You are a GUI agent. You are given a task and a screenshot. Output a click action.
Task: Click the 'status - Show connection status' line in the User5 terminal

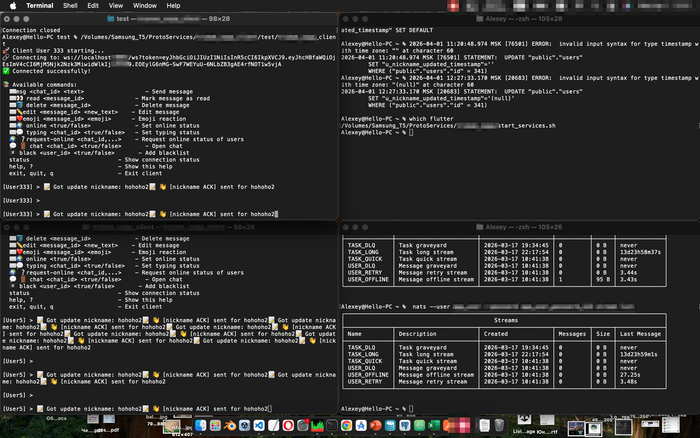(104, 293)
